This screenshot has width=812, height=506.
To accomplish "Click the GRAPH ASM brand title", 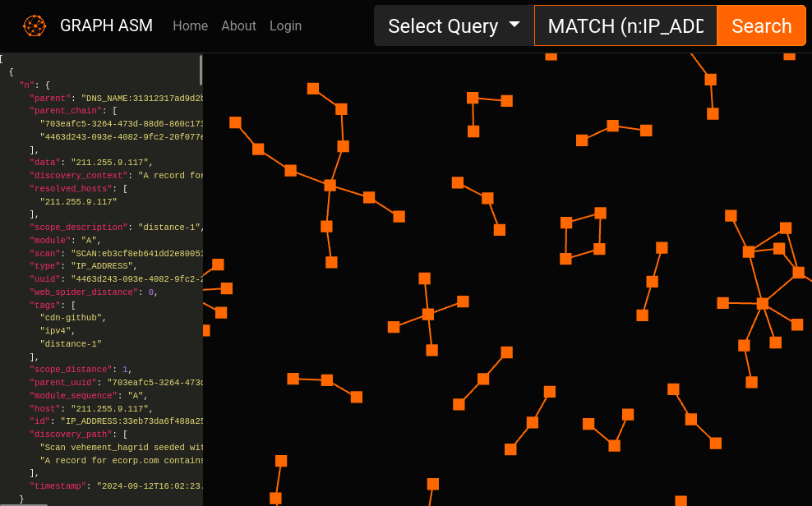I will pyautogui.click(x=106, y=25).
